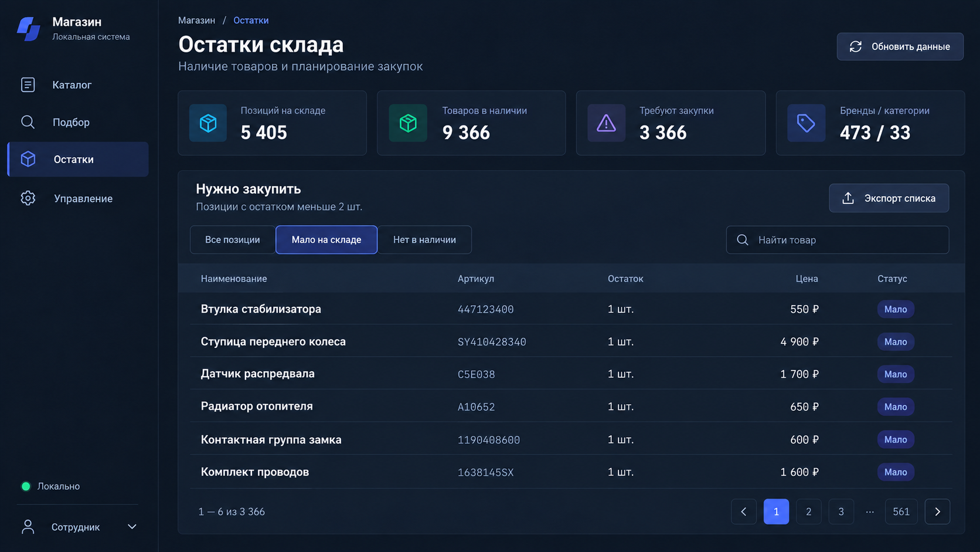Click article number SY410428340
Viewport: 980px width, 552px height.
492,342
